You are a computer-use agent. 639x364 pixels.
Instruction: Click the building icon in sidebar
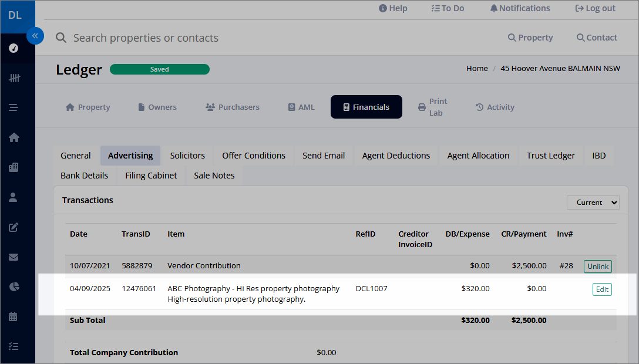(x=14, y=167)
